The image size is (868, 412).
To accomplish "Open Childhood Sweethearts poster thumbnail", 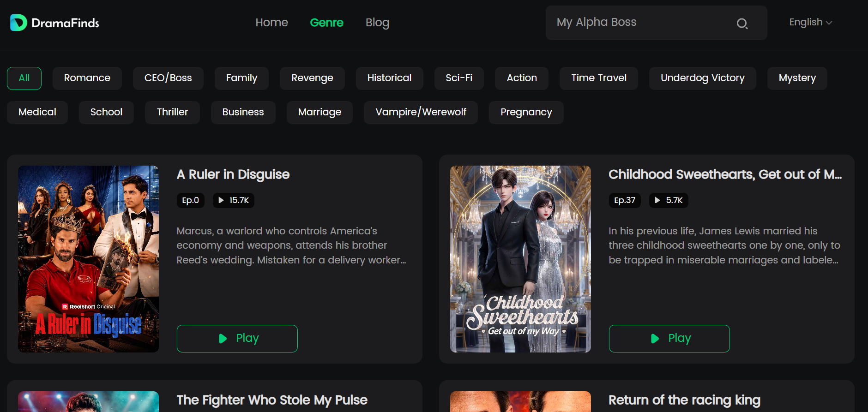I will click(520, 259).
